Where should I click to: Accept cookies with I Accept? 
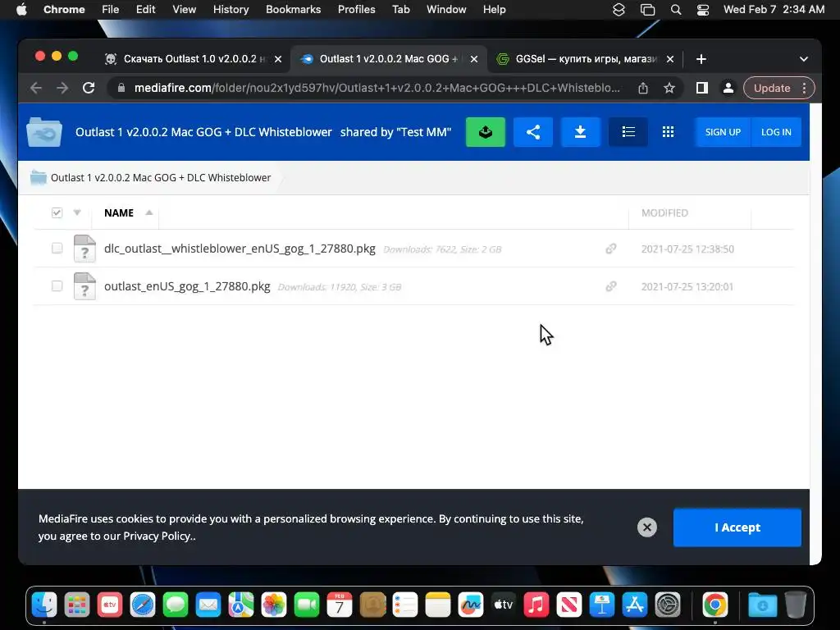pos(737,527)
